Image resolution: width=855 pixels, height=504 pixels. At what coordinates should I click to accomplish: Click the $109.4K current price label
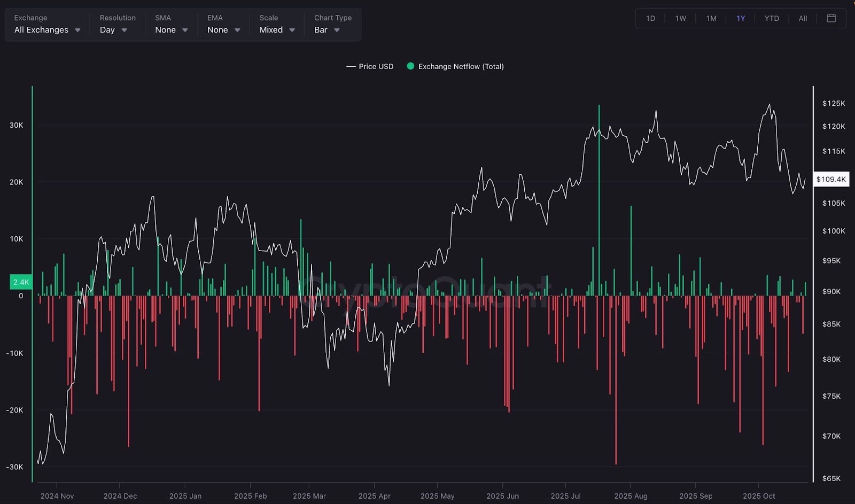831,179
